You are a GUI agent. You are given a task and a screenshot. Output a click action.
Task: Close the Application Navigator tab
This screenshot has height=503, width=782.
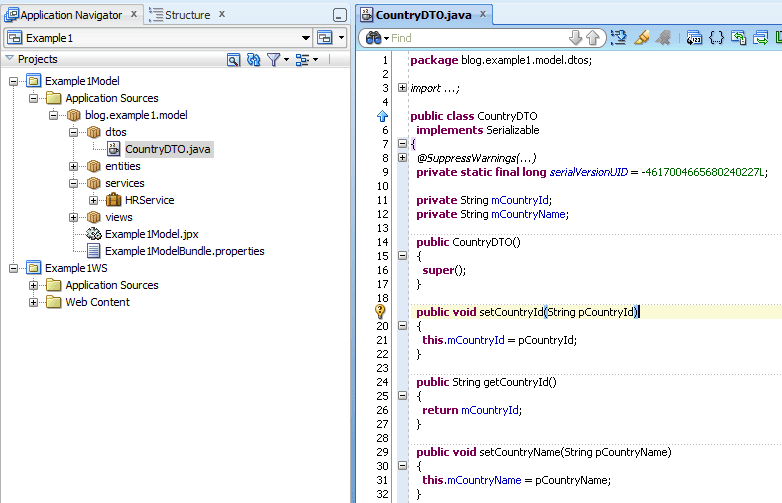[x=134, y=14]
